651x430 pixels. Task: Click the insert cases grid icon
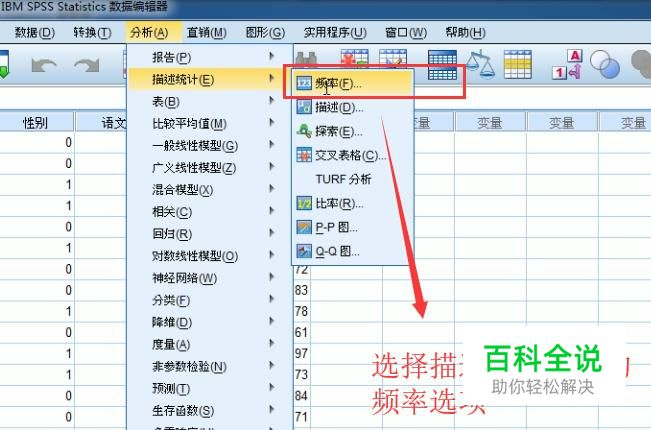(354, 57)
